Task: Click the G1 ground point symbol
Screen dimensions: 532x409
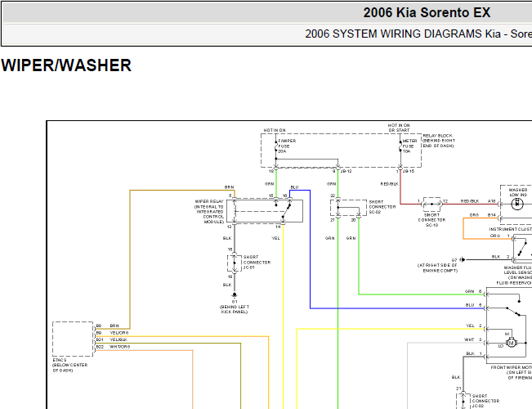Action: (235, 294)
